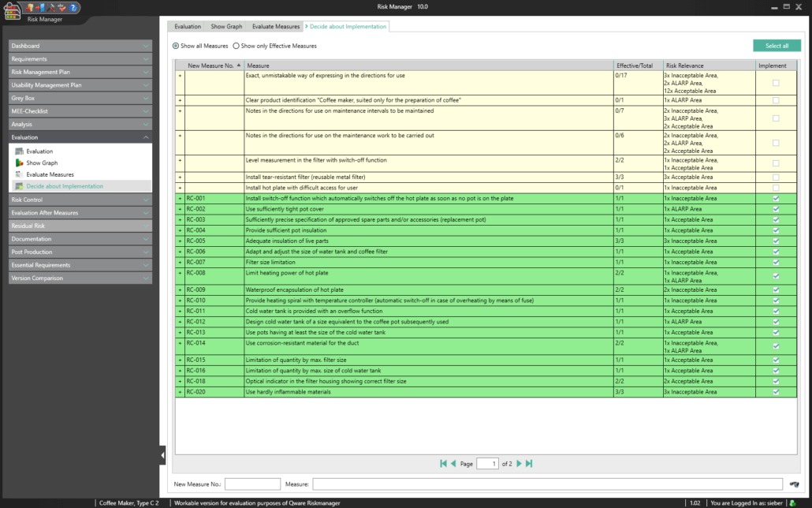Click the blue door logout icon
The image size is (812, 508).
point(40,7)
